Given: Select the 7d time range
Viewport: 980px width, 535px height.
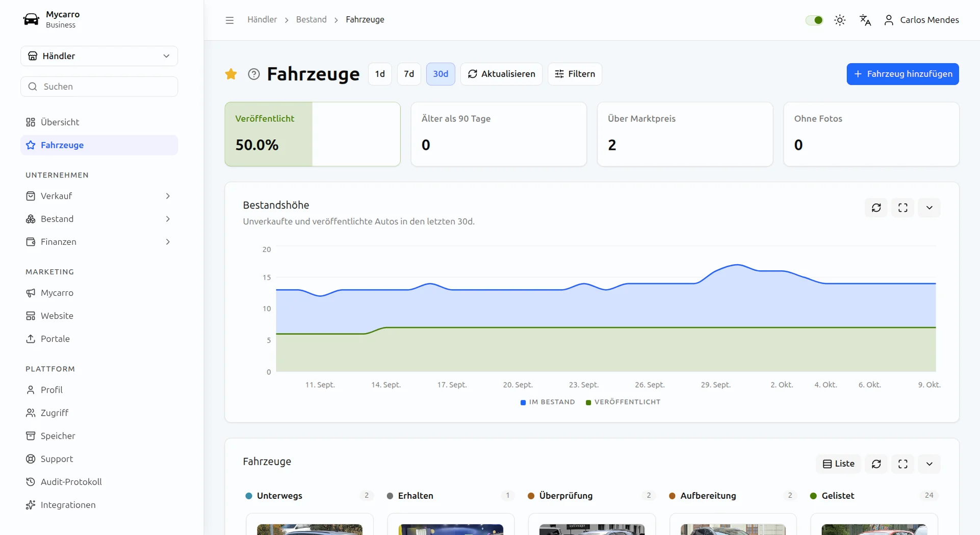Looking at the screenshot, I should point(409,74).
